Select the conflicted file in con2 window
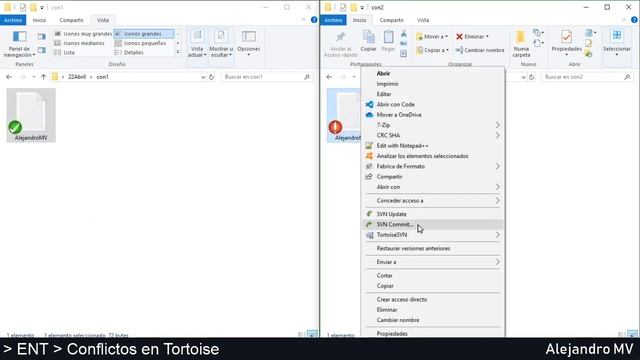640x360 pixels. point(344,115)
